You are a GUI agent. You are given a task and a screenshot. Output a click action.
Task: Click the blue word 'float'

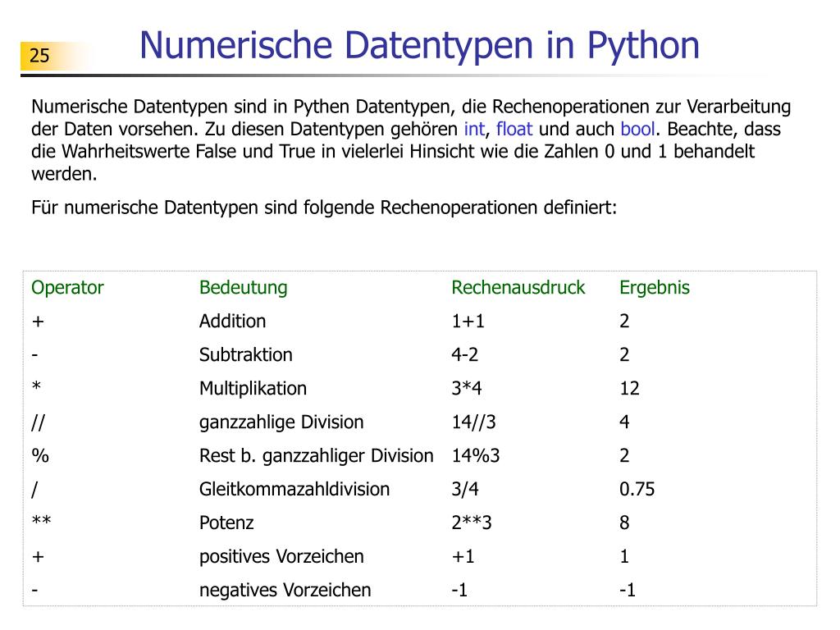(x=514, y=129)
